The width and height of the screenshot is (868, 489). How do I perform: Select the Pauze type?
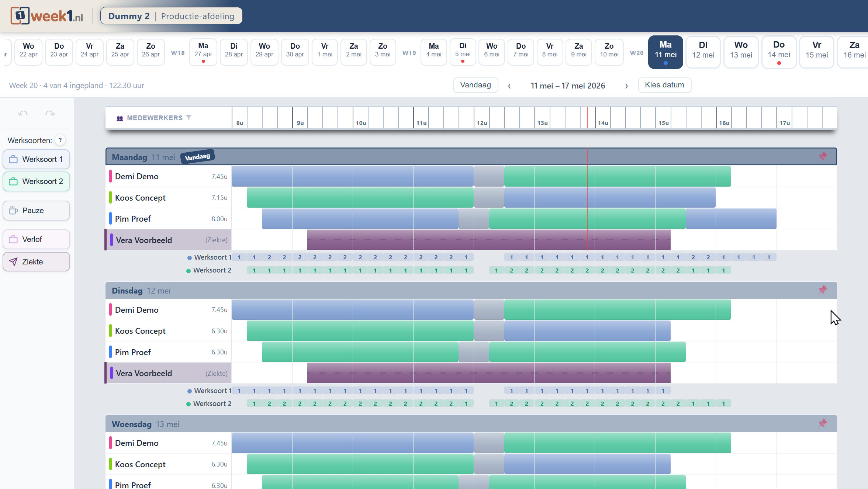[36, 211]
